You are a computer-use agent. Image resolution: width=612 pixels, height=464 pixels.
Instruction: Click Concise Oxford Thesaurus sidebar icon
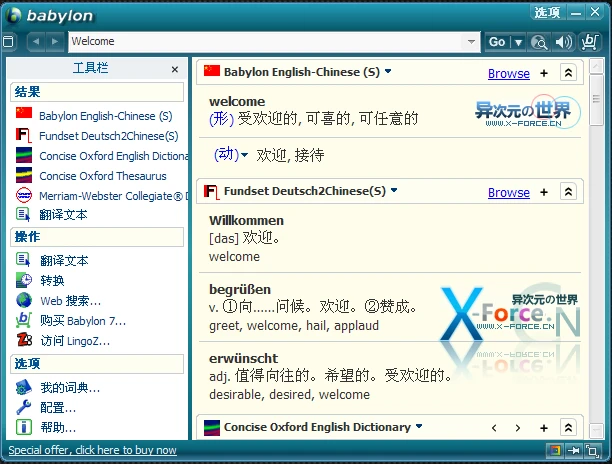(x=24, y=175)
